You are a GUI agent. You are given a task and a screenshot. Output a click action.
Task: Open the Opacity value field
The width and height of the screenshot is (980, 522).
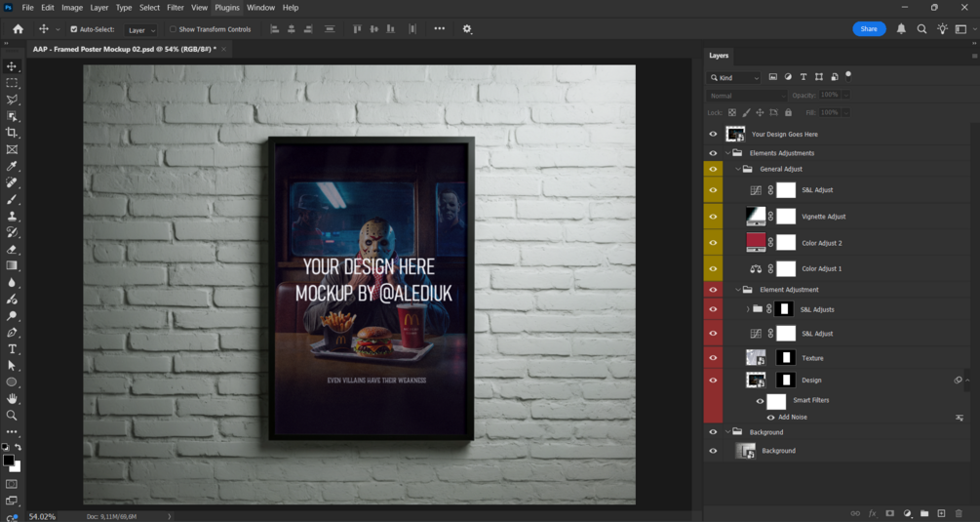pyautogui.click(x=830, y=95)
